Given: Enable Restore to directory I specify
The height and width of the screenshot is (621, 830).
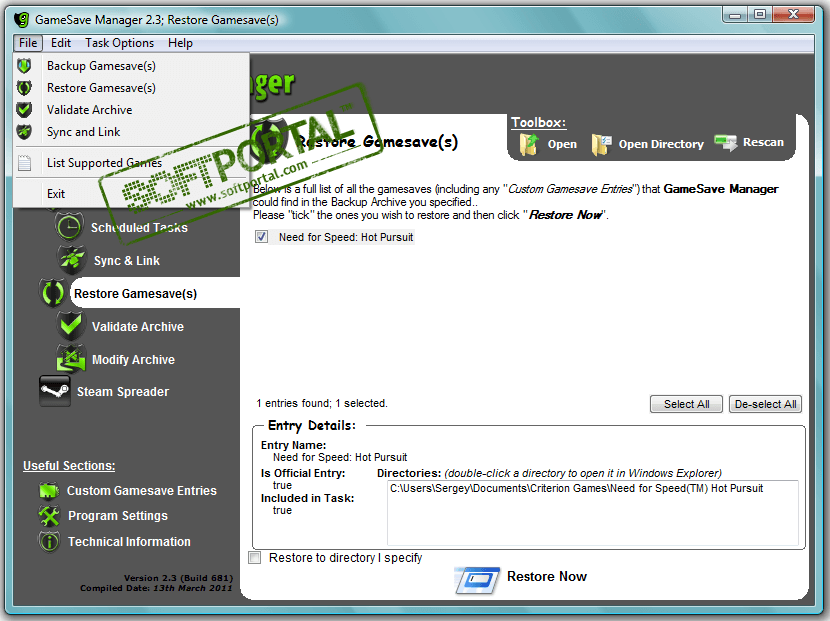Looking at the screenshot, I should point(255,557).
